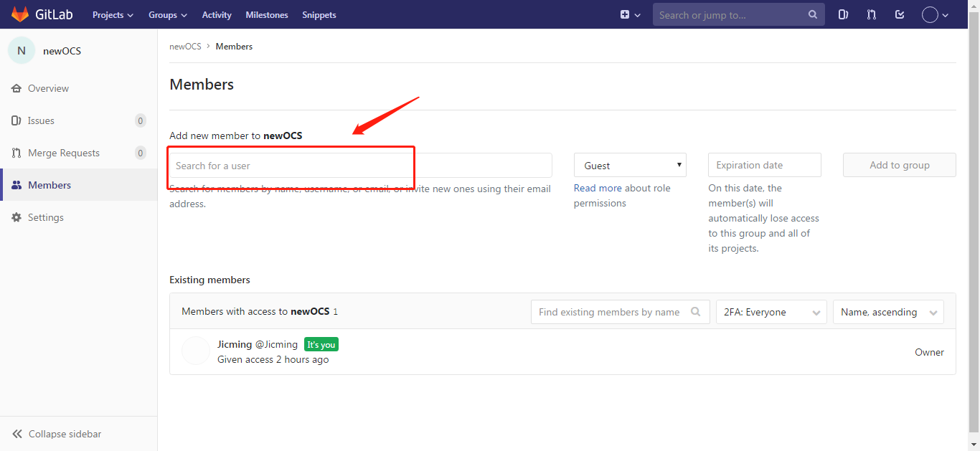Open the Guest role dropdown

coord(629,164)
